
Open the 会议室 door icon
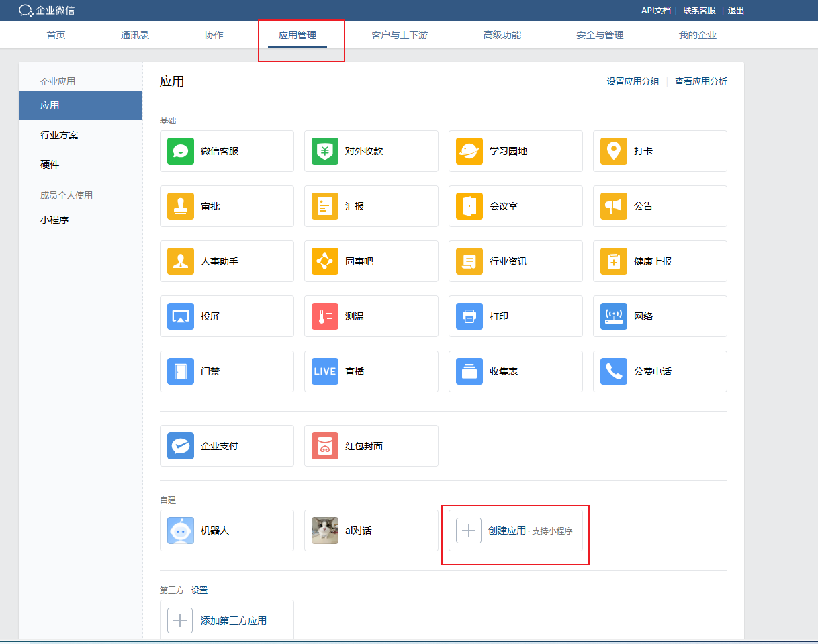(469, 206)
